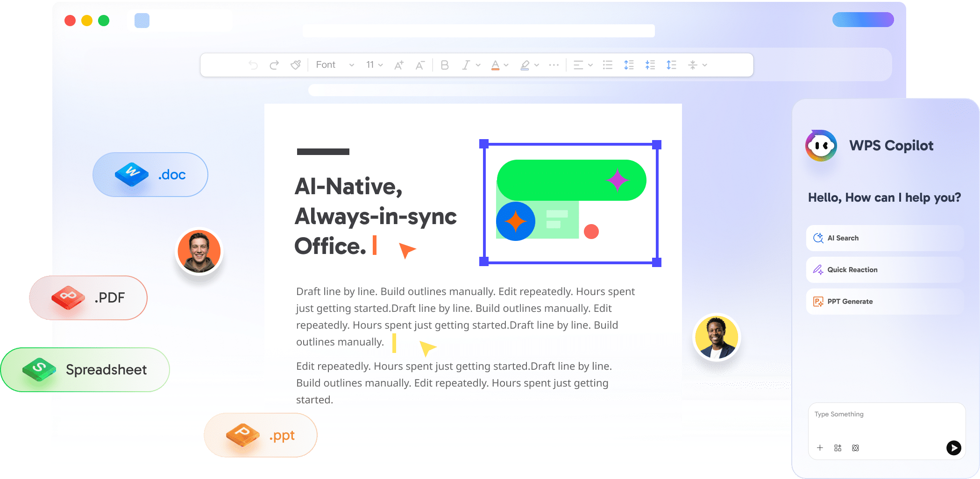Click the WPS Copilot logo icon

821,146
